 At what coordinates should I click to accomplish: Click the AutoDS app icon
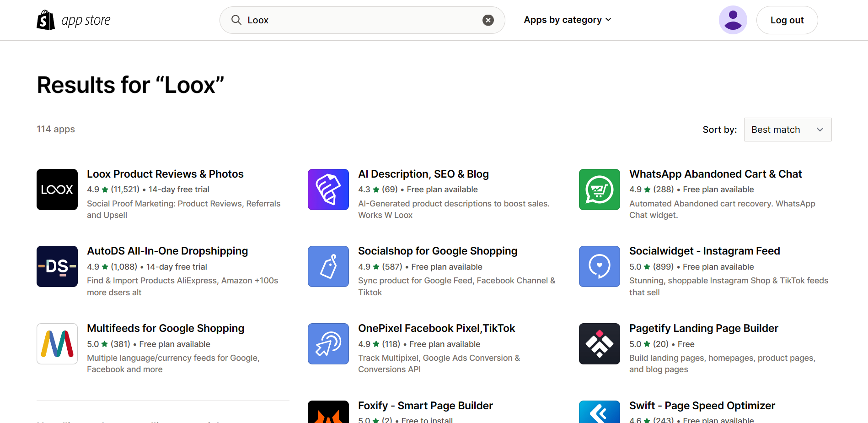click(57, 266)
